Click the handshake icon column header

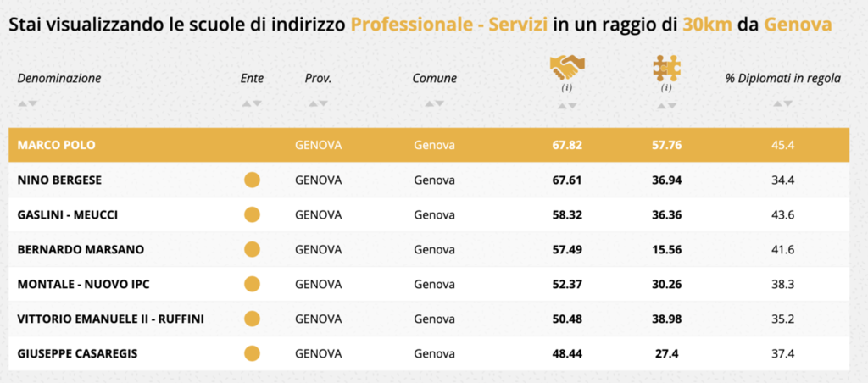click(567, 67)
